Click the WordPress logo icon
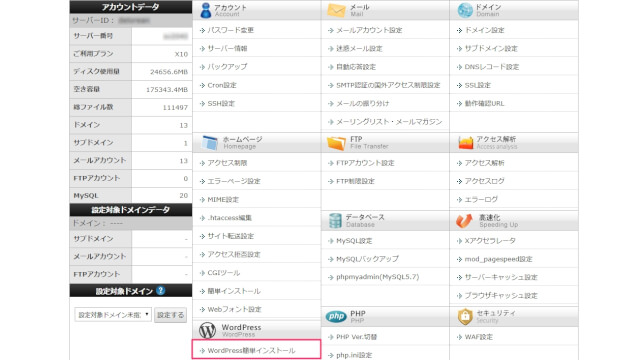Screen dimensions: 640x360 pos(207,330)
